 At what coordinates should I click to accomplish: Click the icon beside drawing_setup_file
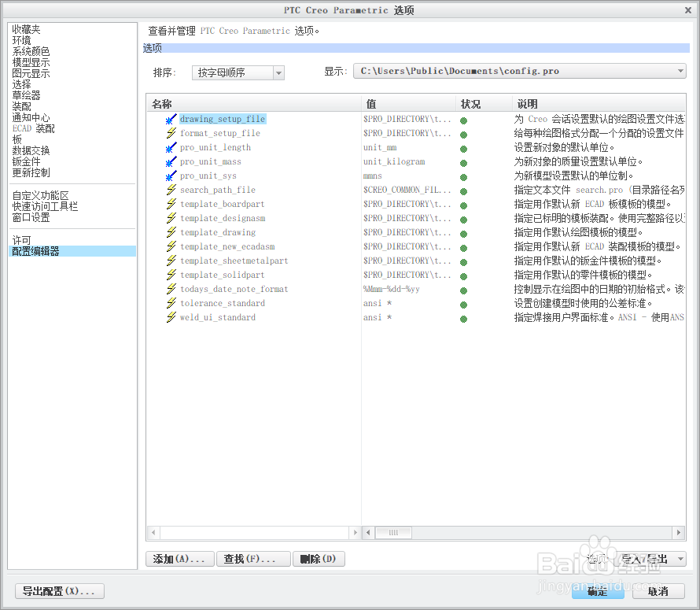pos(171,120)
